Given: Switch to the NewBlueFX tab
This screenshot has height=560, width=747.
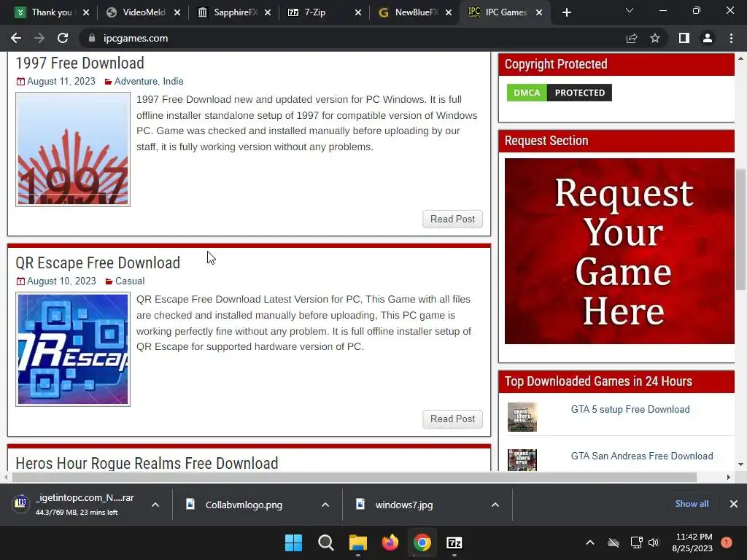Looking at the screenshot, I should [x=414, y=12].
